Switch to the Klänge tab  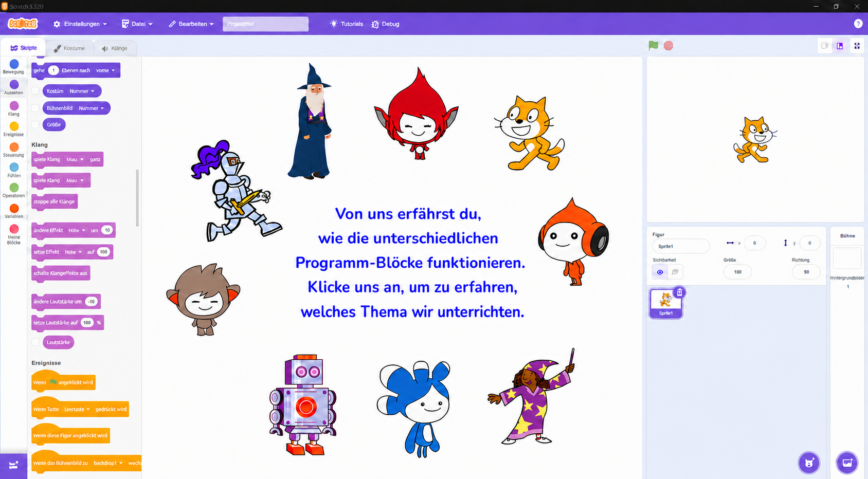pyautogui.click(x=115, y=48)
